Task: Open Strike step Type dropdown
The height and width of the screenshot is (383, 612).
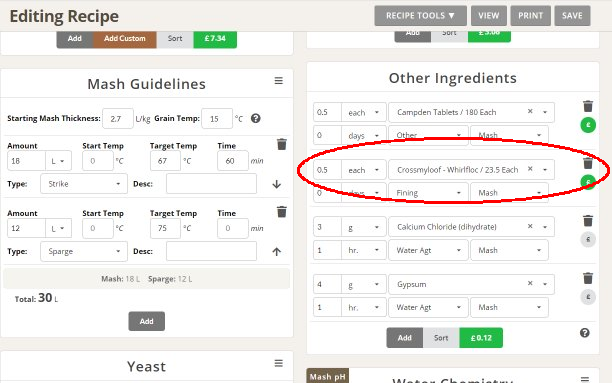Action: (x=84, y=184)
